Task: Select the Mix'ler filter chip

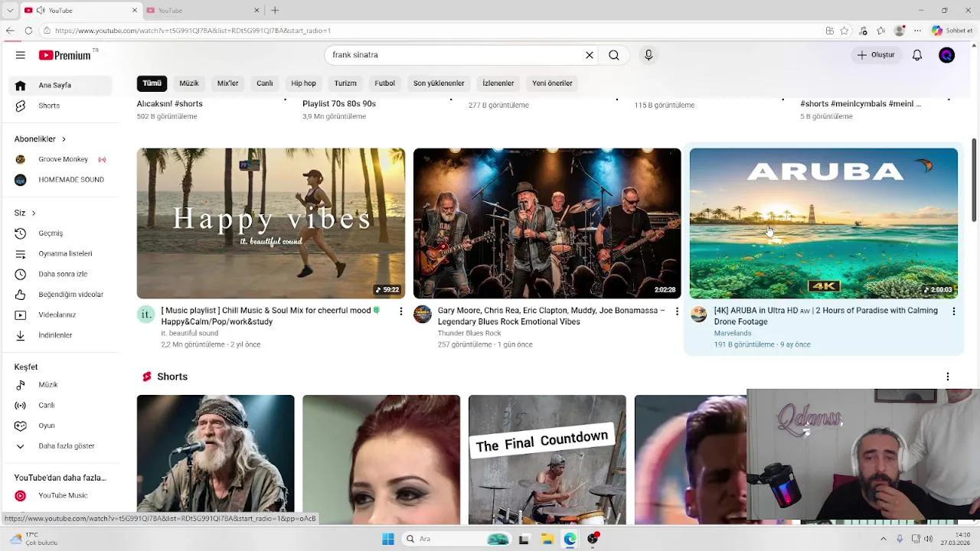Action: (227, 83)
